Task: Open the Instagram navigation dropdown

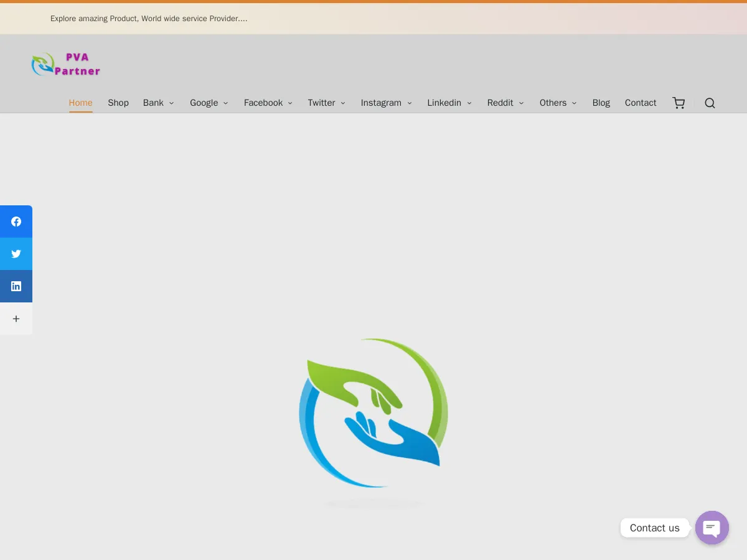Action: coord(386,103)
